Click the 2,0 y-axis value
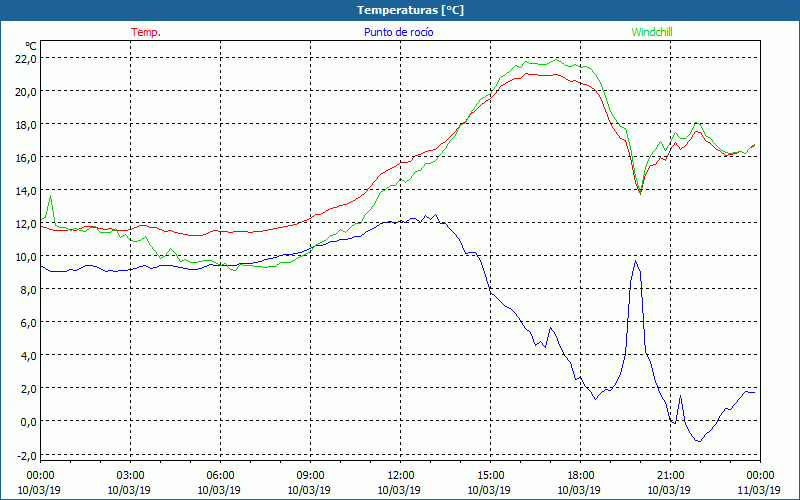The height and width of the screenshot is (500, 800). pos(29,389)
